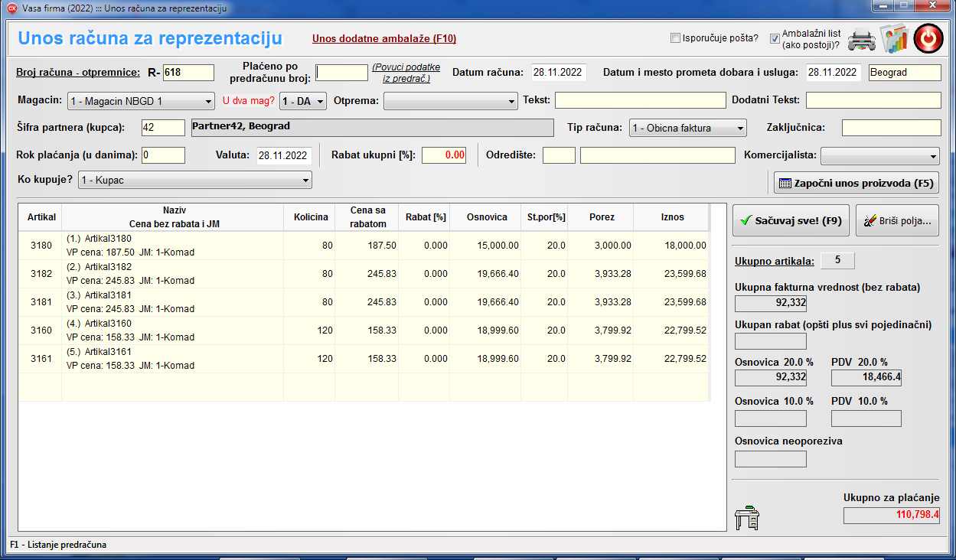Click the Briši polja... button

click(896, 220)
